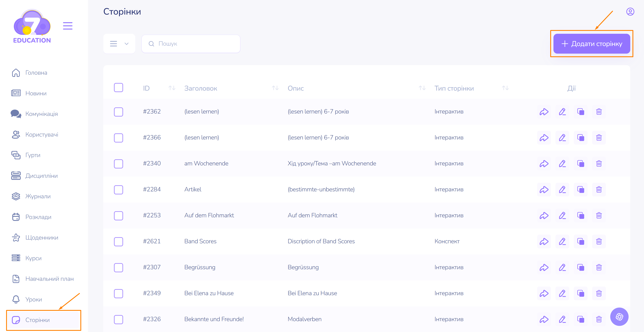The image size is (644, 332).
Task: Toggle the select-all header checkbox
Action: [119, 88]
